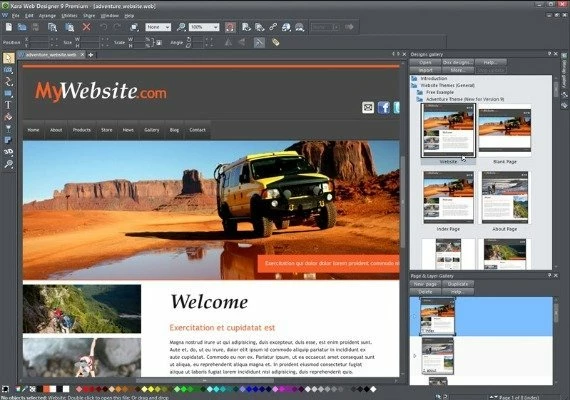570x400 pixels.
Task: Click the Copy icon in toolbar
Action: pos(52,27)
